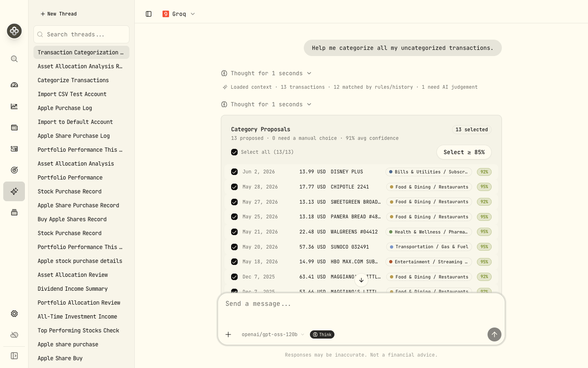Open the wallet accounts icon
588x368 pixels.
(x=14, y=128)
